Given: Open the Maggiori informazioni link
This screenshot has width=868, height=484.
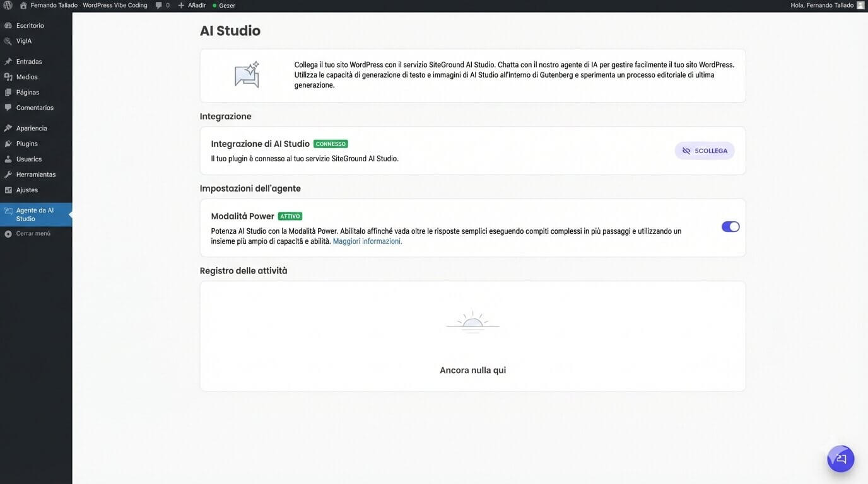Looking at the screenshot, I should (x=367, y=241).
